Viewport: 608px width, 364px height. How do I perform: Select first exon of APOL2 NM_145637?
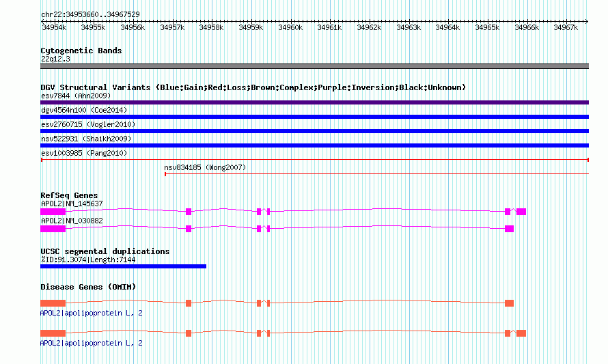click(x=53, y=212)
